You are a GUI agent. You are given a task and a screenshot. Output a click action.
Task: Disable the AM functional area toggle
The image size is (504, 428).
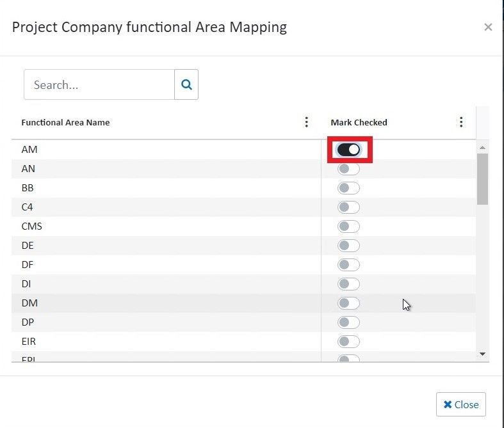(349, 150)
